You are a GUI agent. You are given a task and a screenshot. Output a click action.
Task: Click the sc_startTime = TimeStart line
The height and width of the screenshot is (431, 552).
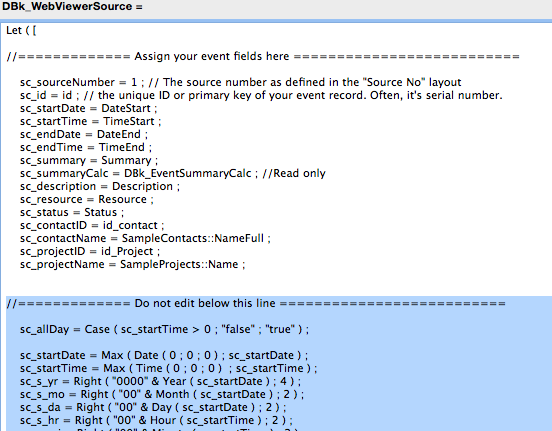(x=90, y=121)
